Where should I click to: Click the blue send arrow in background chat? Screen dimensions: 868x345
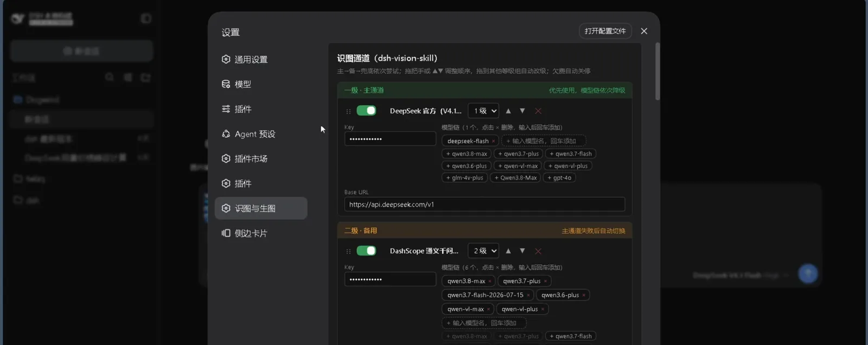pos(808,273)
